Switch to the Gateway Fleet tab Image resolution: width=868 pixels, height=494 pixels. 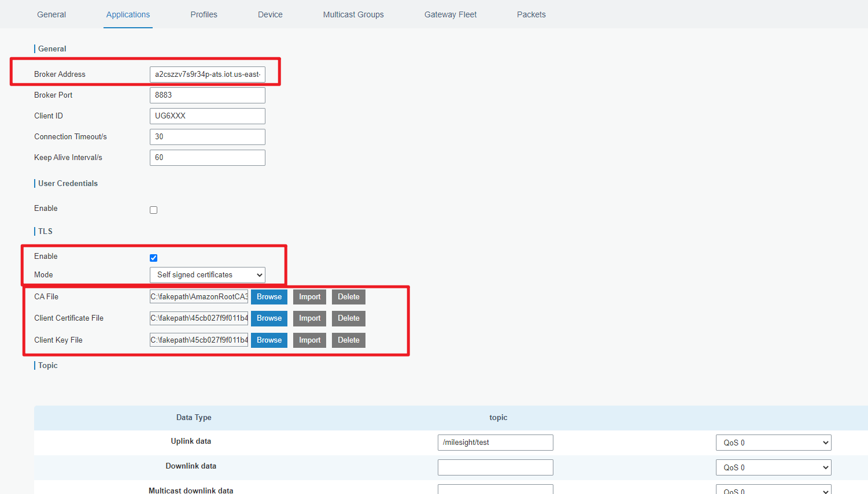pos(450,14)
